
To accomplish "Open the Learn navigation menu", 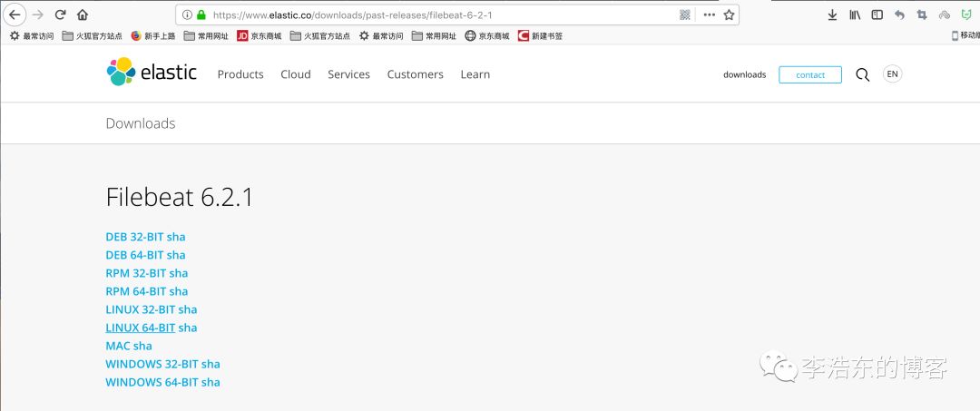I will click(x=475, y=74).
